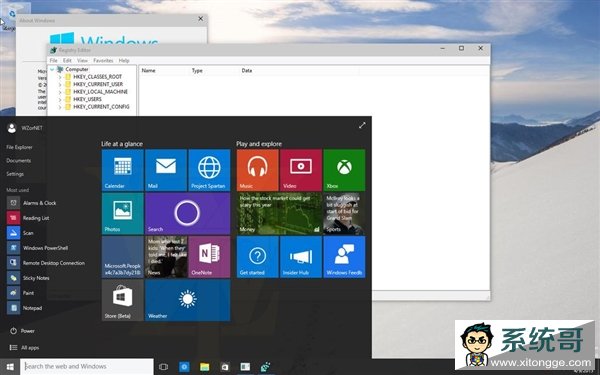Open the Calendar tile
This screenshot has height=375, width=600.
pyautogui.click(x=122, y=170)
